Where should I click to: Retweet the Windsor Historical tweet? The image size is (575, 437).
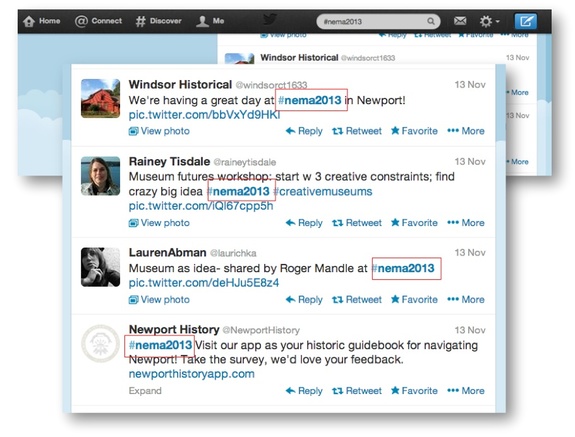357,131
